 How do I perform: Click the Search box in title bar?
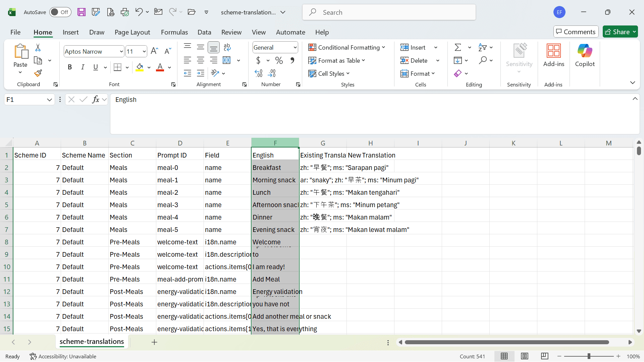pyautogui.click(x=389, y=12)
